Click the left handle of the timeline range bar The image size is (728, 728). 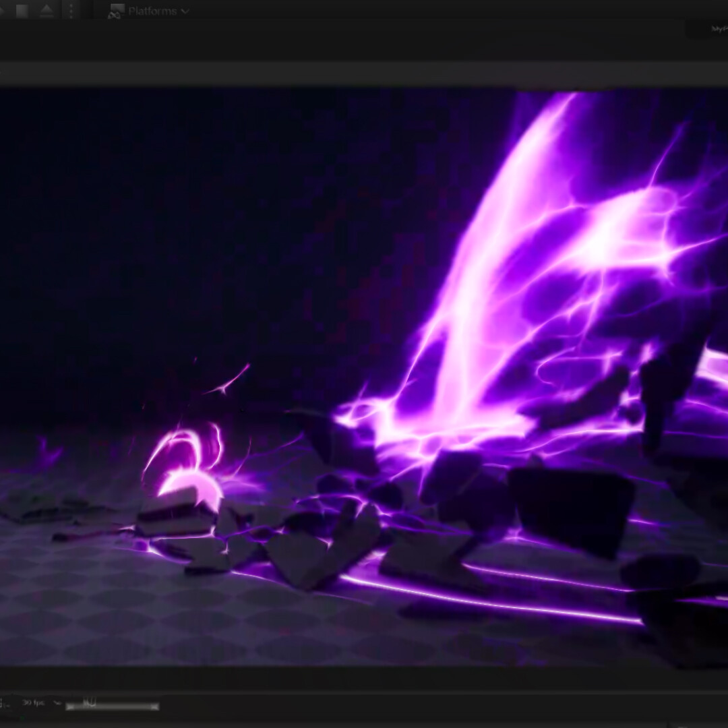(x=70, y=706)
